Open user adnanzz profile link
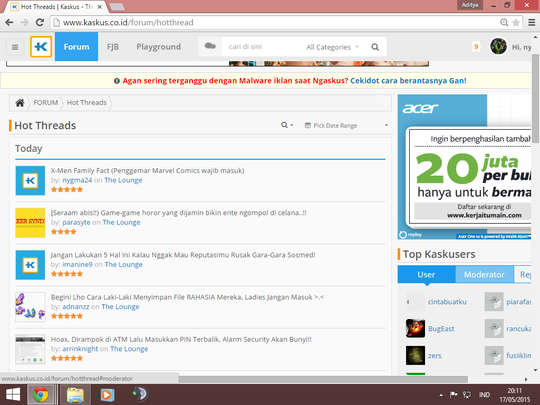 (x=76, y=307)
